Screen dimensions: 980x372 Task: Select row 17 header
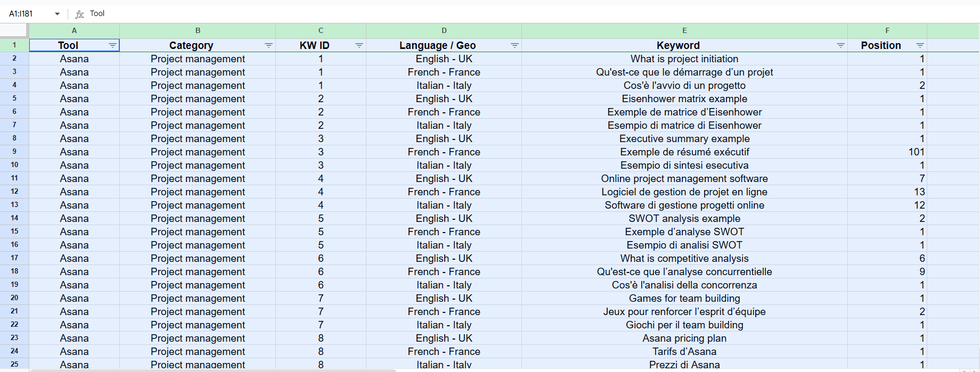click(14, 258)
